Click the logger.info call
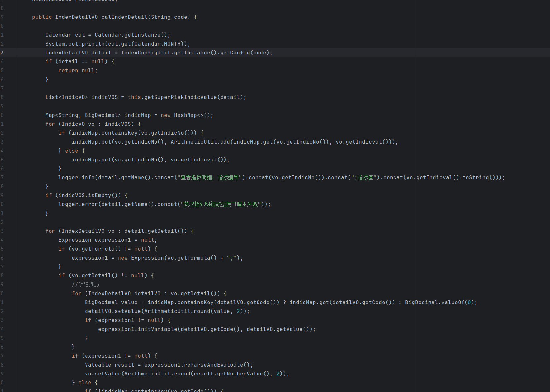550x392 pixels. pyautogui.click(x=76, y=177)
